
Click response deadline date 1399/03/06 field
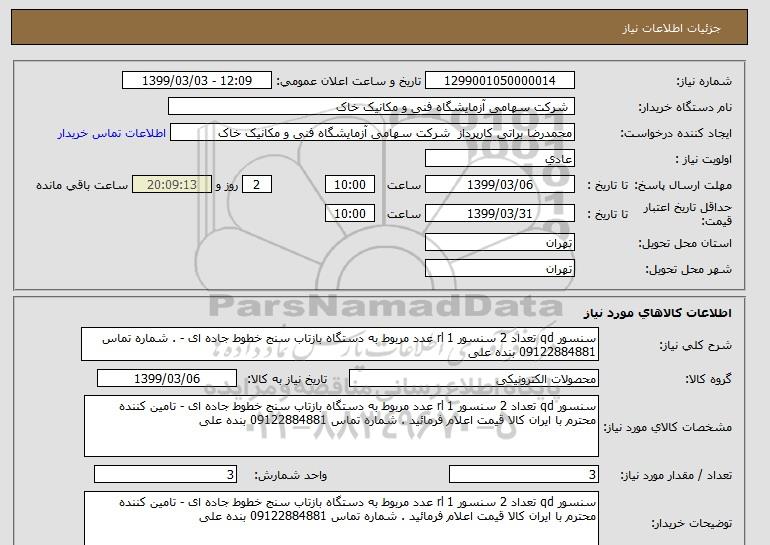(499, 185)
